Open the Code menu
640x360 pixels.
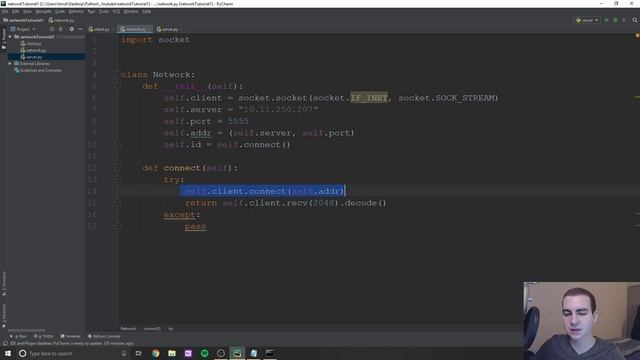tap(60, 11)
